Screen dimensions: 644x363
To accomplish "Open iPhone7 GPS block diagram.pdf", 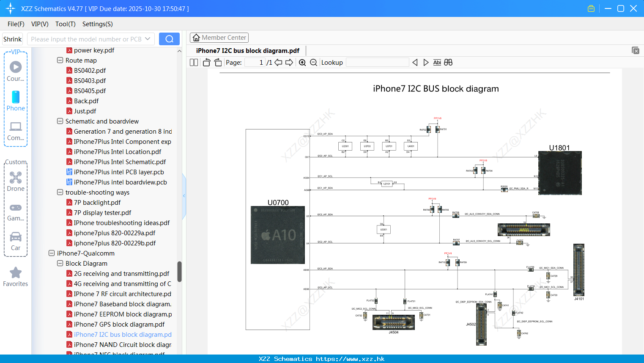I will (119, 324).
